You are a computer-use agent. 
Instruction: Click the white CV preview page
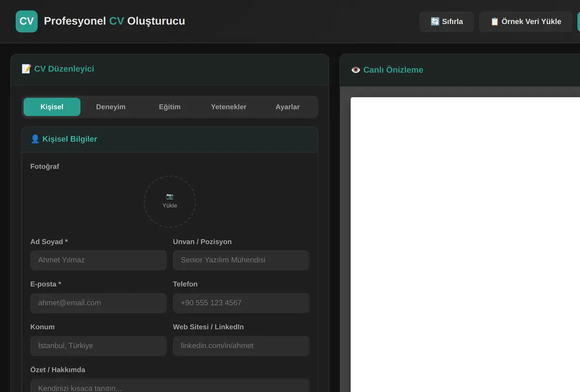465,245
